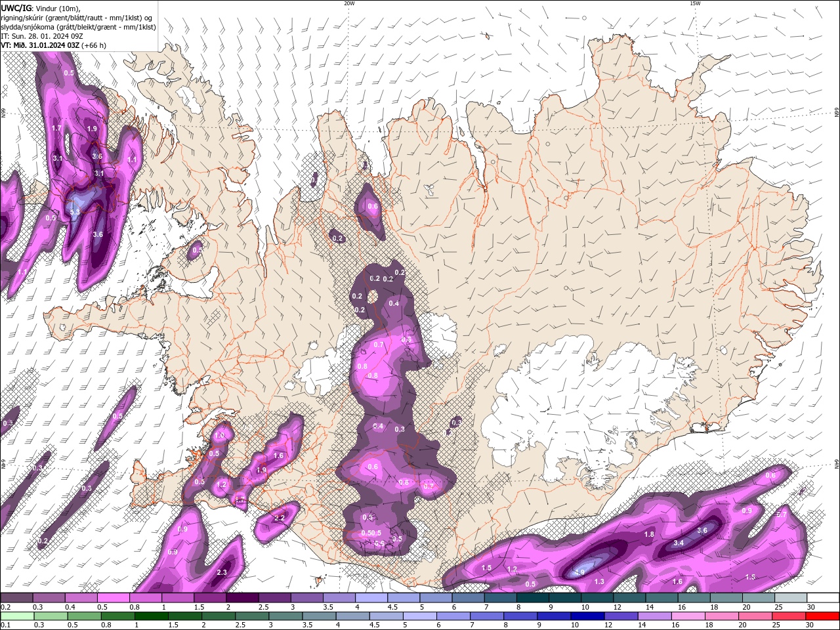The image size is (840, 630).
Task: Click the '1.5' value off the south coast
Action: coord(487,568)
